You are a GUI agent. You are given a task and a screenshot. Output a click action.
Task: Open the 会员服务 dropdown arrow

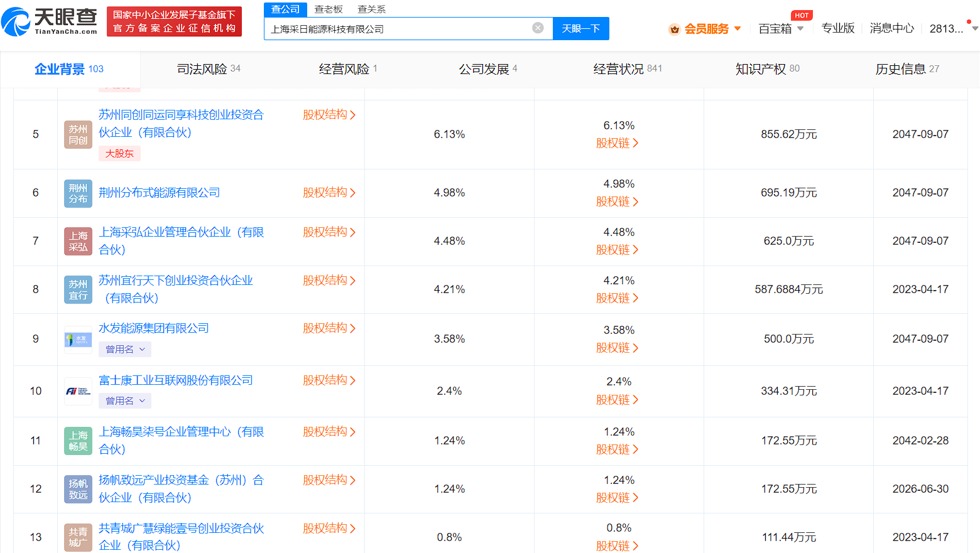(x=738, y=29)
